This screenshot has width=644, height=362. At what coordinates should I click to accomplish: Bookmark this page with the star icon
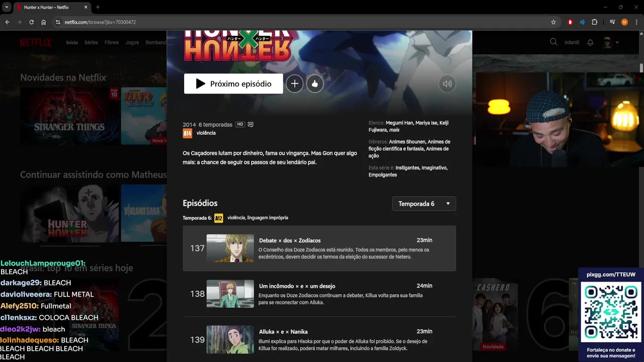[x=553, y=22]
